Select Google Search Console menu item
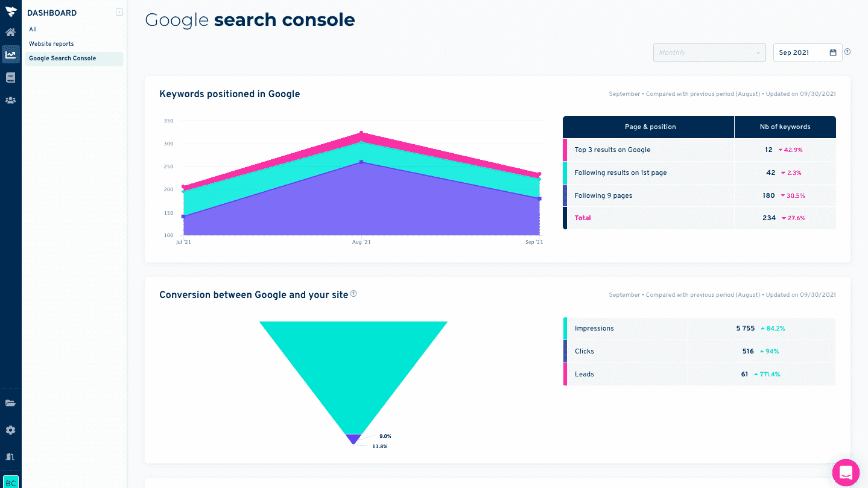 (x=74, y=59)
